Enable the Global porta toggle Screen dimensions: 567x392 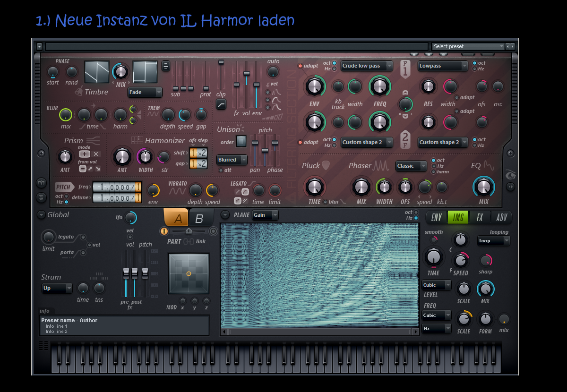(x=83, y=253)
